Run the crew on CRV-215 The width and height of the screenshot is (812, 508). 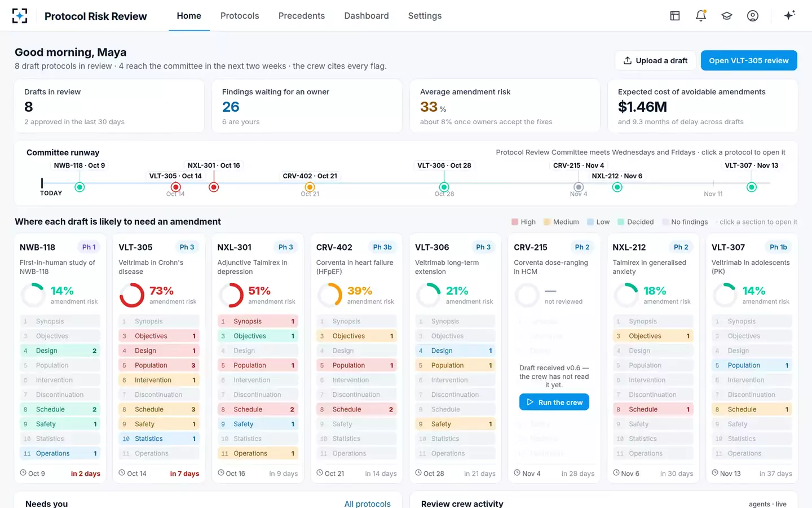554,402
